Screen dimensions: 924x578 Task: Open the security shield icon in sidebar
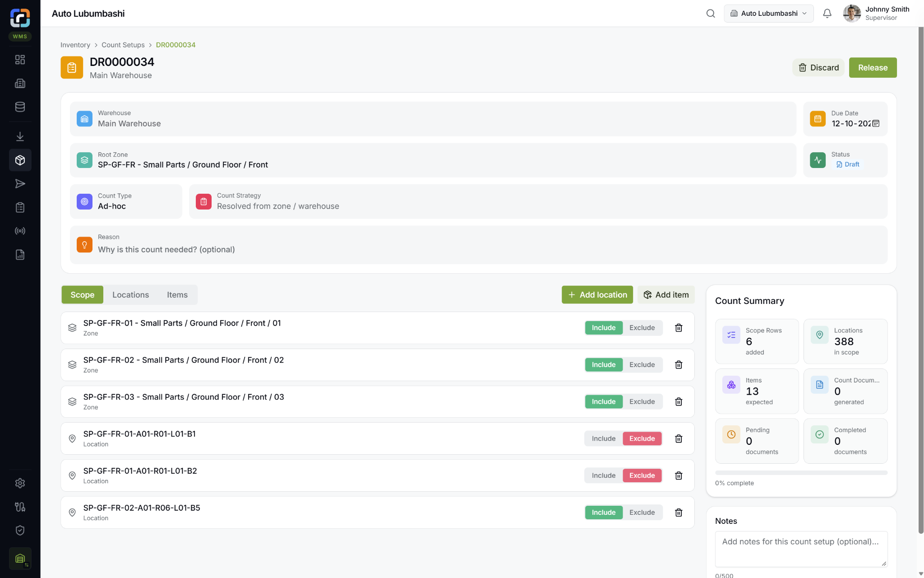[20, 531]
